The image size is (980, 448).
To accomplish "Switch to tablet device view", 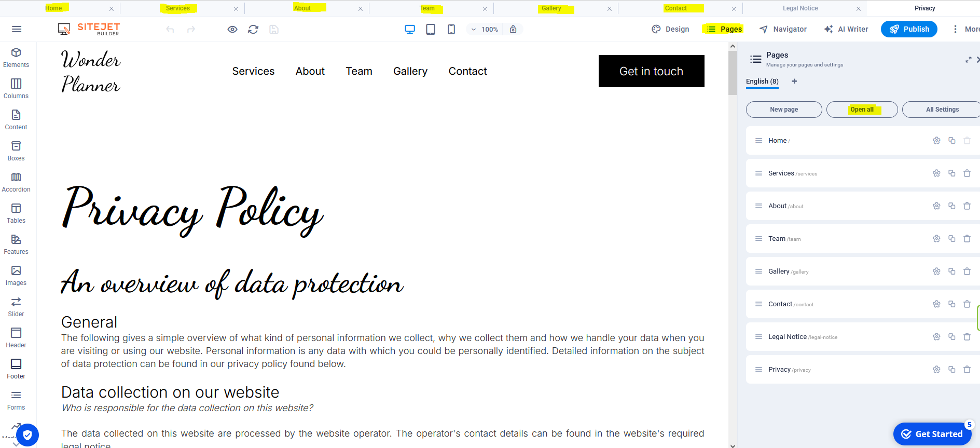I will click(x=431, y=30).
